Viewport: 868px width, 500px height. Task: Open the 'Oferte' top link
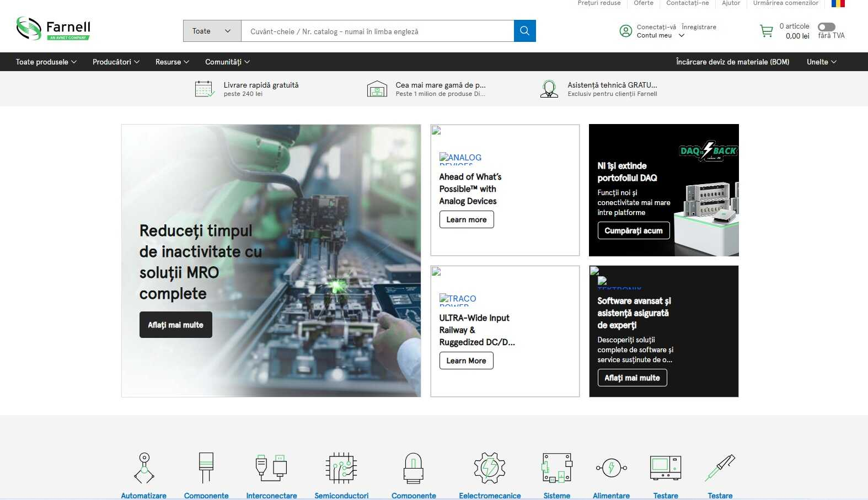tap(644, 3)
